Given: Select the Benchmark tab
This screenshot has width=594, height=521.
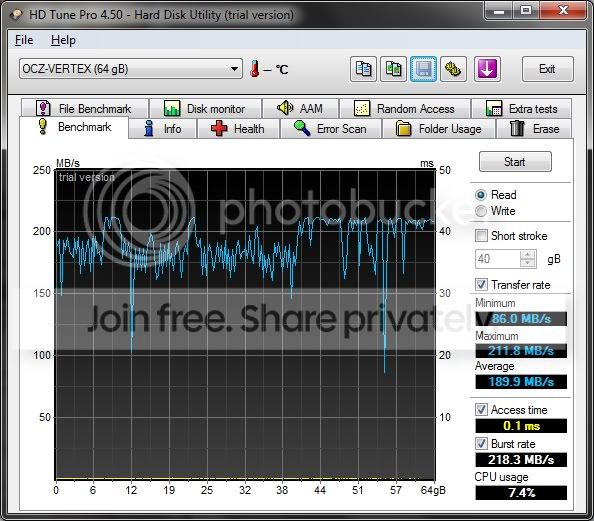Looking at the screenshot, I should (x=74, y=127).
